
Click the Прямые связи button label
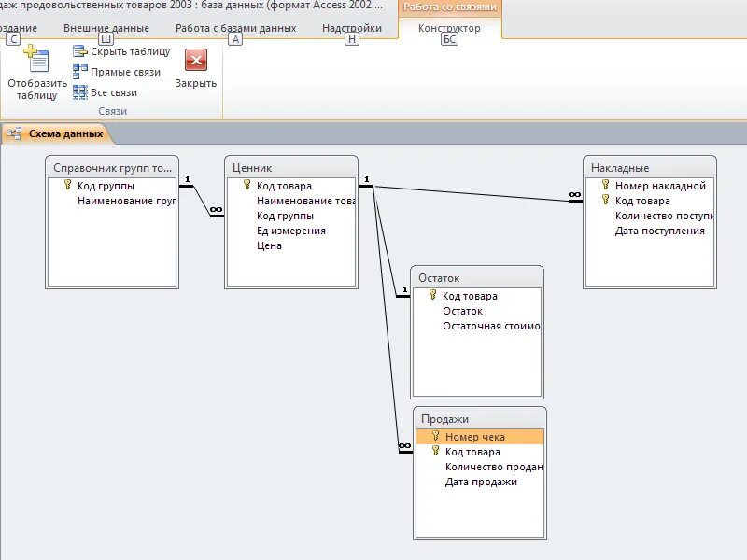tap(126, 73)
